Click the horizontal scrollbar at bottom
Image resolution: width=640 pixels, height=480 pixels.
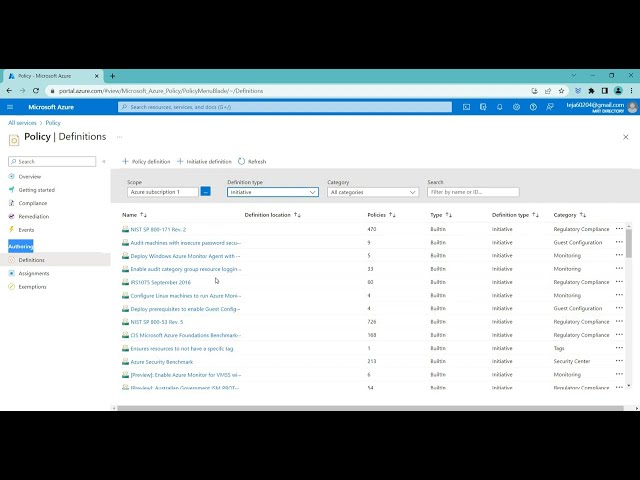(370, 408)
